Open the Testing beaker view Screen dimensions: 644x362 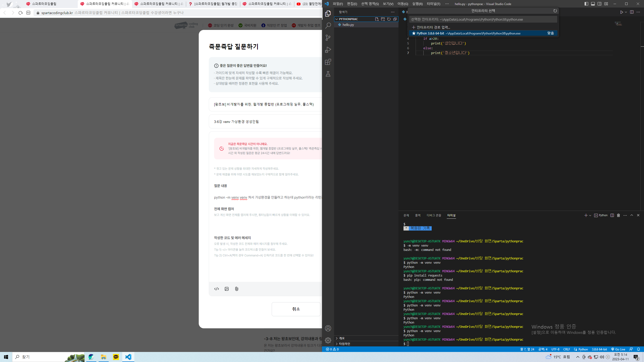click(328, 74)
